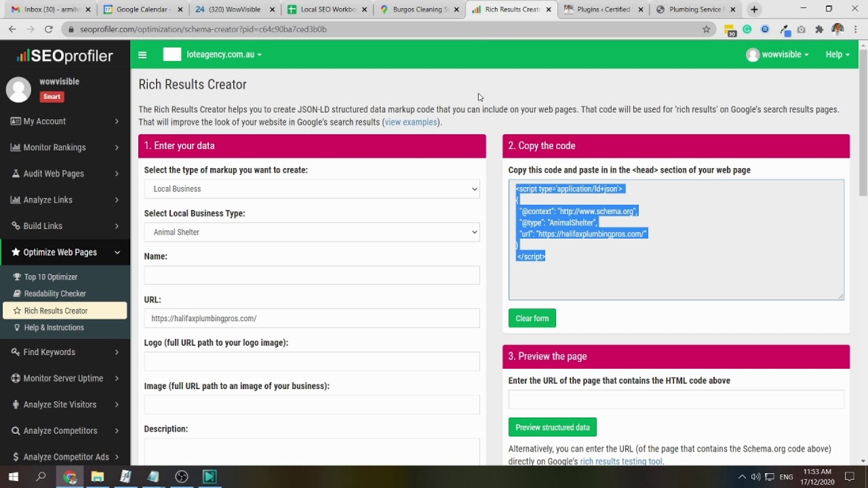Click the Analyze Competitors magnifier icon
The image size is (868, 488).
(16, 430)
